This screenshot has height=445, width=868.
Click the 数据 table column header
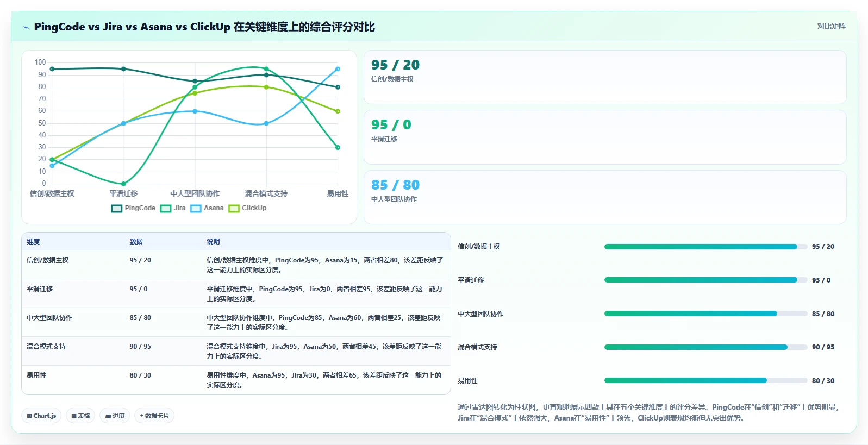click(x=136, y=242)
